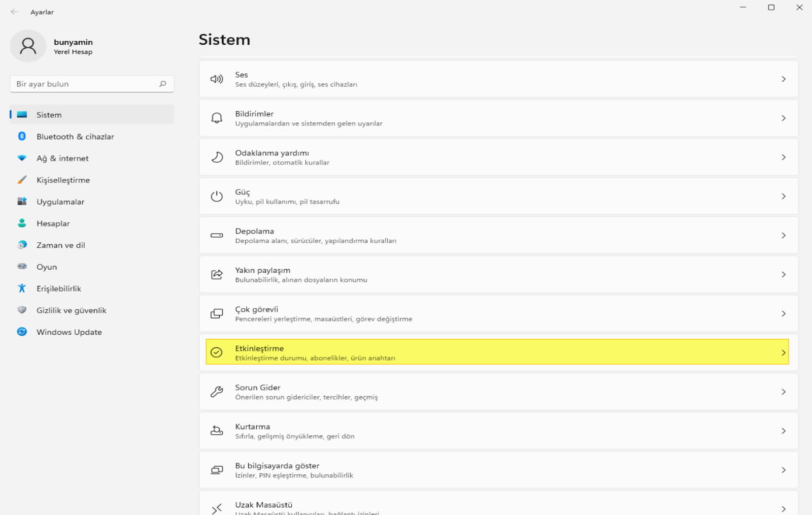Click the Windows Update sync icon
The width and height of the screenshot is (812, 515).
22,332
